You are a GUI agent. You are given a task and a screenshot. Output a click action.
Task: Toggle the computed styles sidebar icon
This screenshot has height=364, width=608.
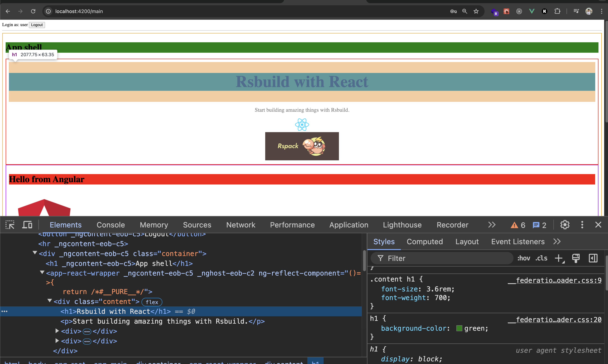click(x=593, y=258)
